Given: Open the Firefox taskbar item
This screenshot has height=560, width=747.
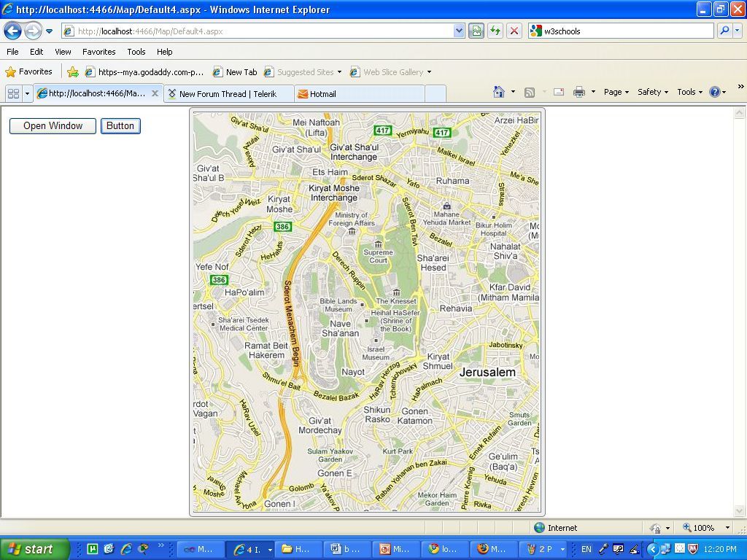Looking at the screenshot, I should point(494,549).
